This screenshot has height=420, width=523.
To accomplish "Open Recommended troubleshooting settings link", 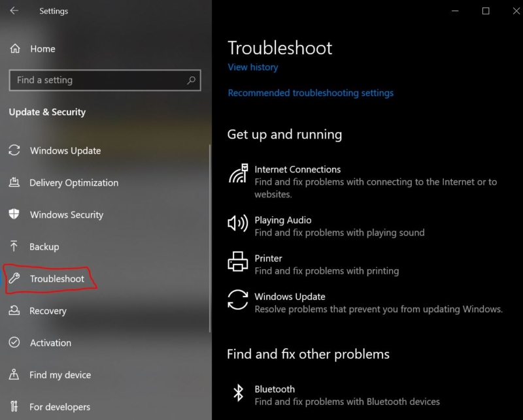I will point(311,93).
